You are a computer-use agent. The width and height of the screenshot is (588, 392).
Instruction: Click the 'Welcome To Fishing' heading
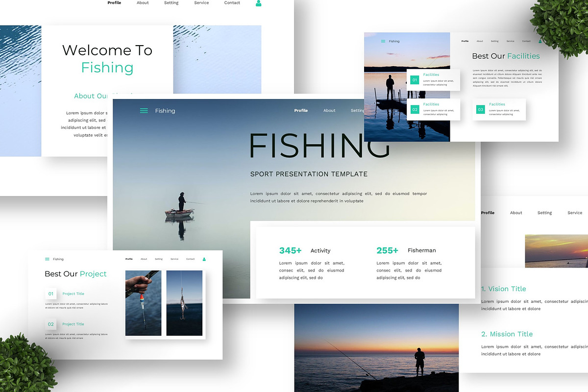click(x=107, y=59)
